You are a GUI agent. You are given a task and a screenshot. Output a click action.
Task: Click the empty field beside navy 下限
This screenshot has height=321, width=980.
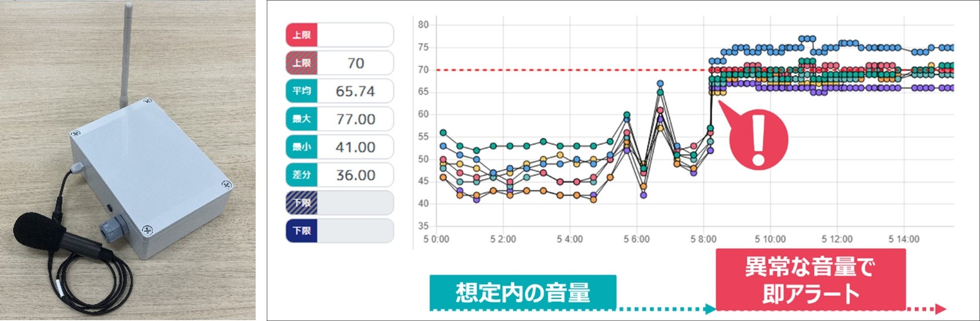(x=355, y=231)
